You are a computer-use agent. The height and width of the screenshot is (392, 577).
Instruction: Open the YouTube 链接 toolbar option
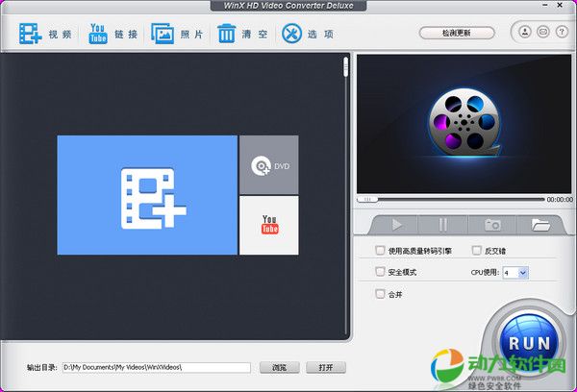113,35
